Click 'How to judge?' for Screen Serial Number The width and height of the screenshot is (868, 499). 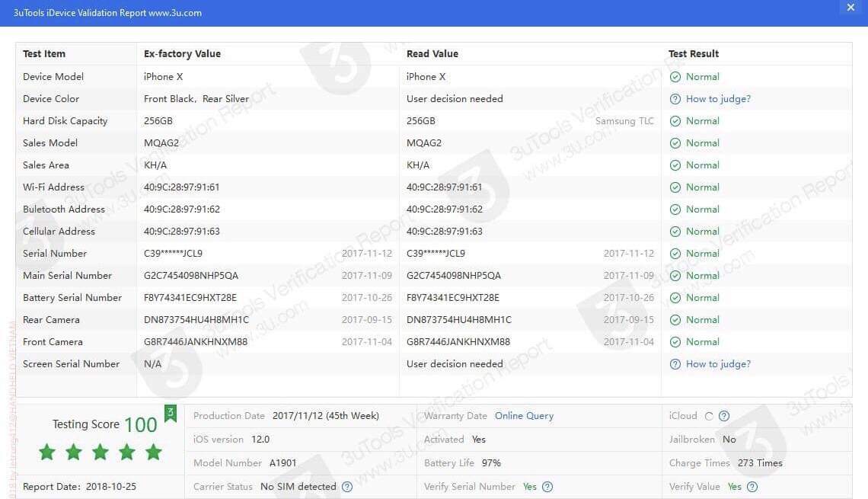pyautogui.click(x=718, y=364)
